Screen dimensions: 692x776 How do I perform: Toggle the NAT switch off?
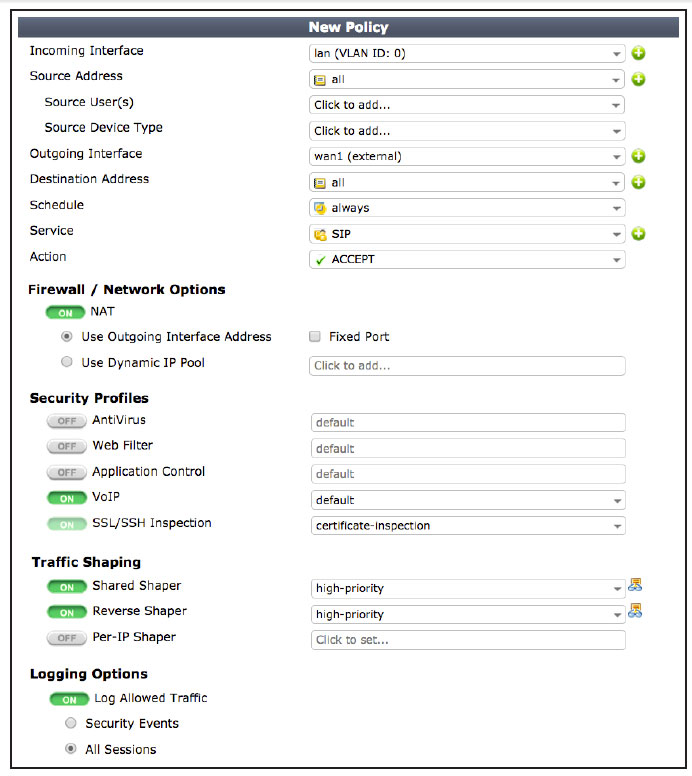tap(65, 313)
